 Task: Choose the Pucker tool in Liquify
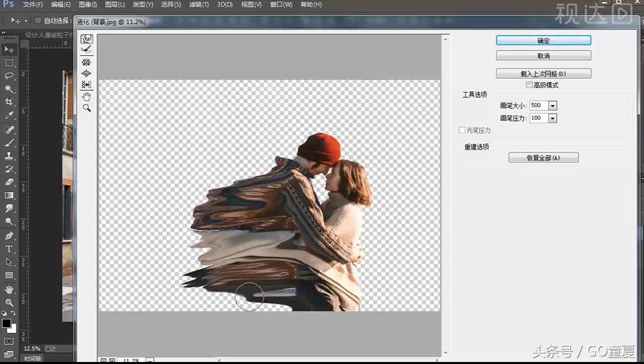point(87,62)
